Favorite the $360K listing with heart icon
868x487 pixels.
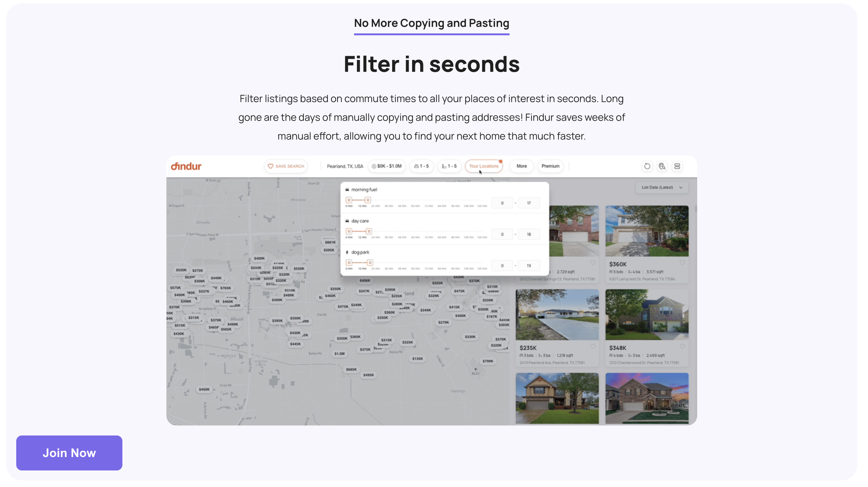[682, 263]
